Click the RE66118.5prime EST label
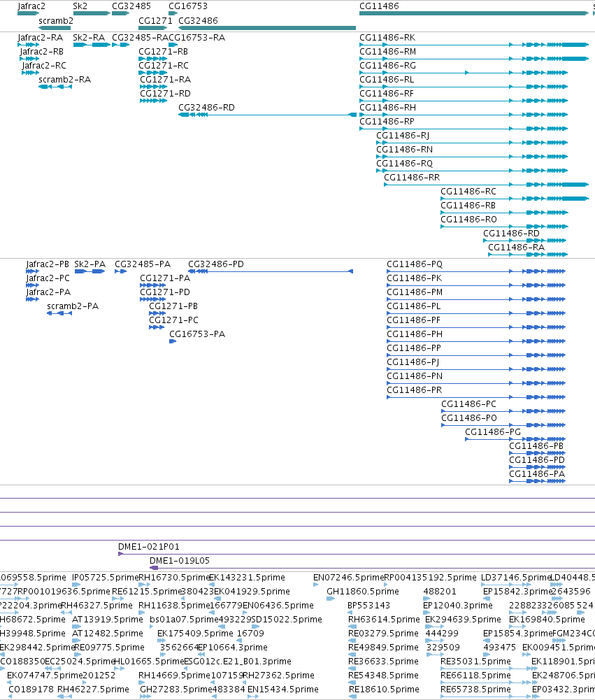Viewport: 595px width, 700px height. pos(476,676)
